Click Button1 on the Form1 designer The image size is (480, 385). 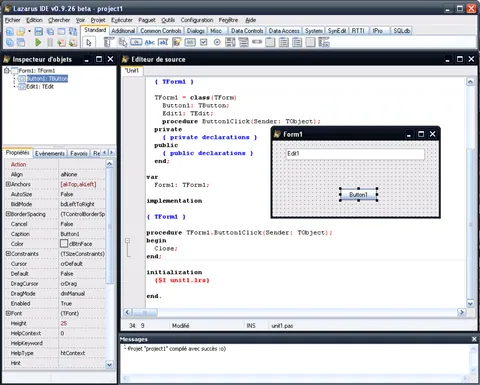[x=358, y=195]
